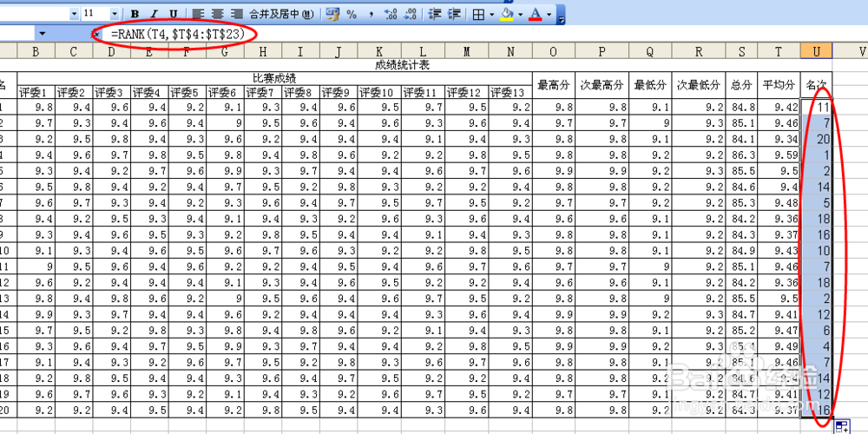The height and width of the screenshot is (434, 868).
Task: Open the fill color palette arrow
Action: point(520,15)
